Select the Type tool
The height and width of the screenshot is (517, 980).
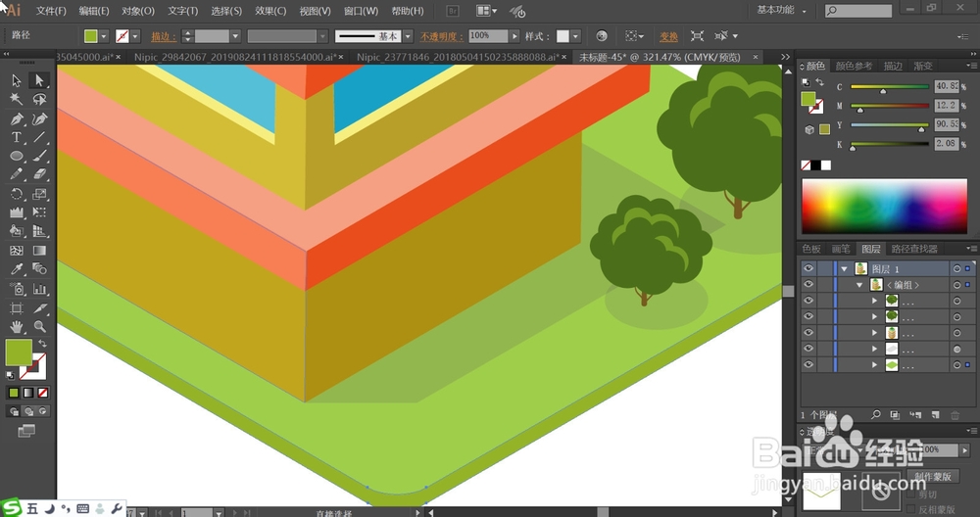(17, 137)
